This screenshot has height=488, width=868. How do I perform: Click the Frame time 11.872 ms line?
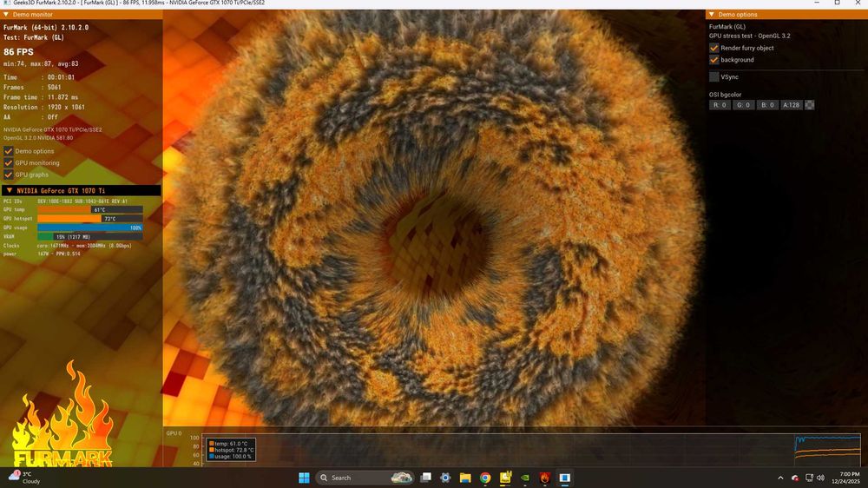click(x=41, y=97)
